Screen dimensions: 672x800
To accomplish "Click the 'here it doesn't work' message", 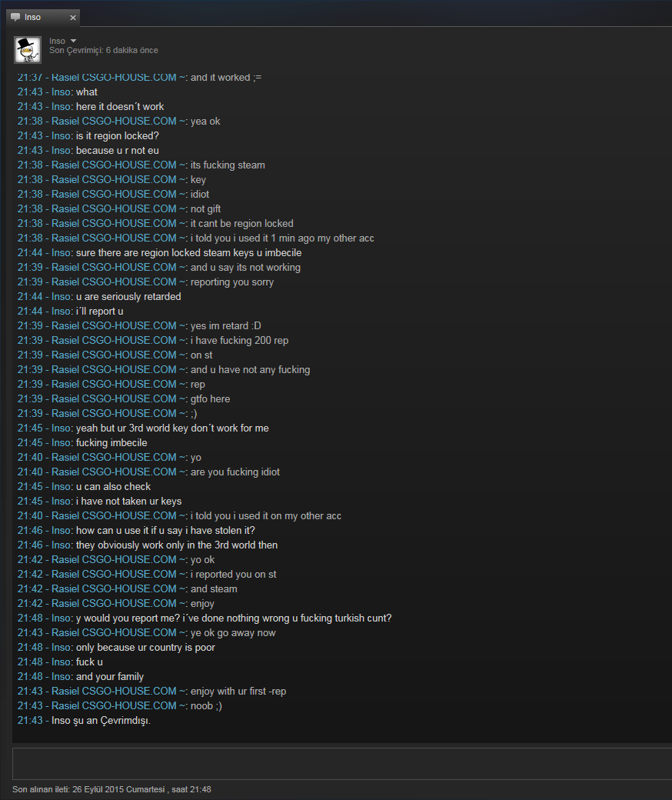I will point(91,107).
